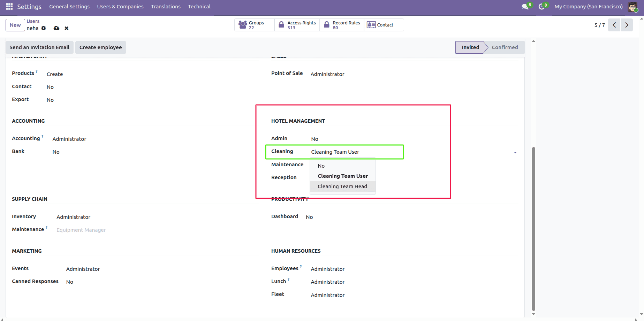Open Contact smart button
The width and height of the screenshot is (644, 321).
[384, 25]
